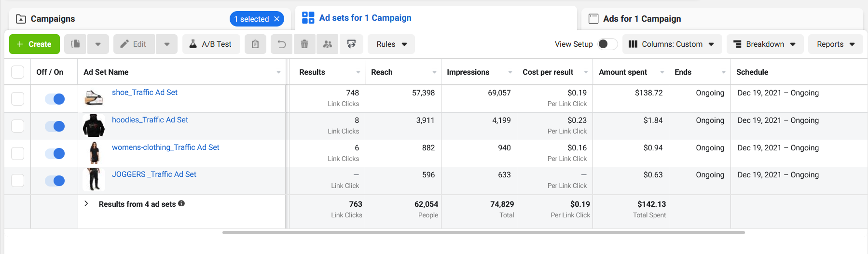Click the Duplicate icon in the toolbar
Viewport: 868px width, 254px height.
click(75, 44)
